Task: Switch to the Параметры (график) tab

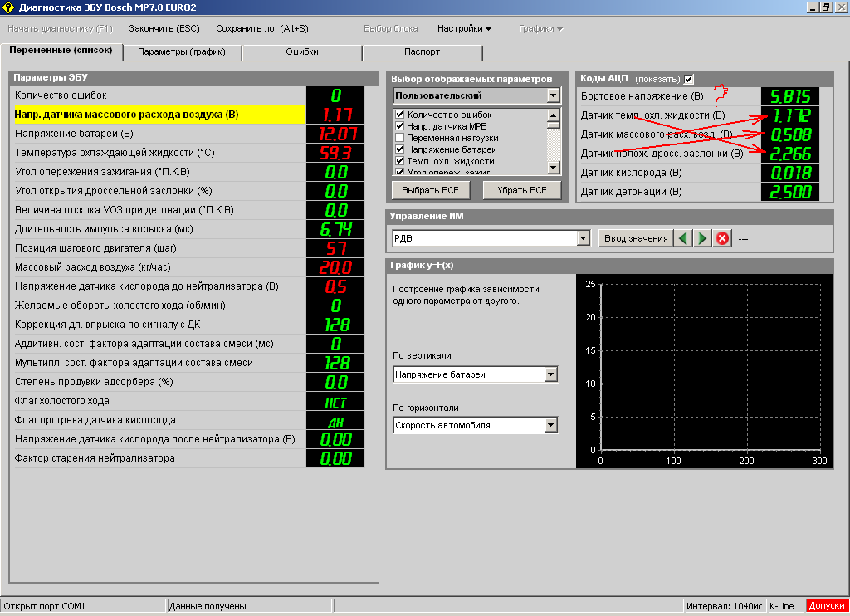Action: pos(182,51)
